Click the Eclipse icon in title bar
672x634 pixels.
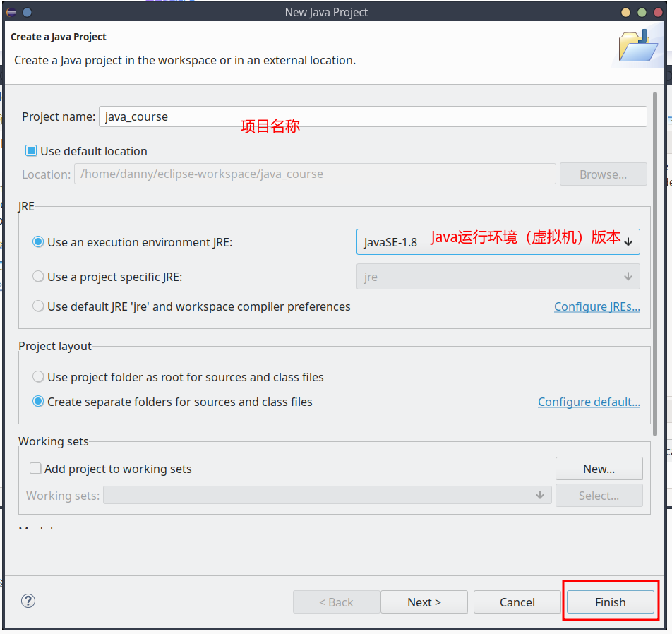(11, 12)
